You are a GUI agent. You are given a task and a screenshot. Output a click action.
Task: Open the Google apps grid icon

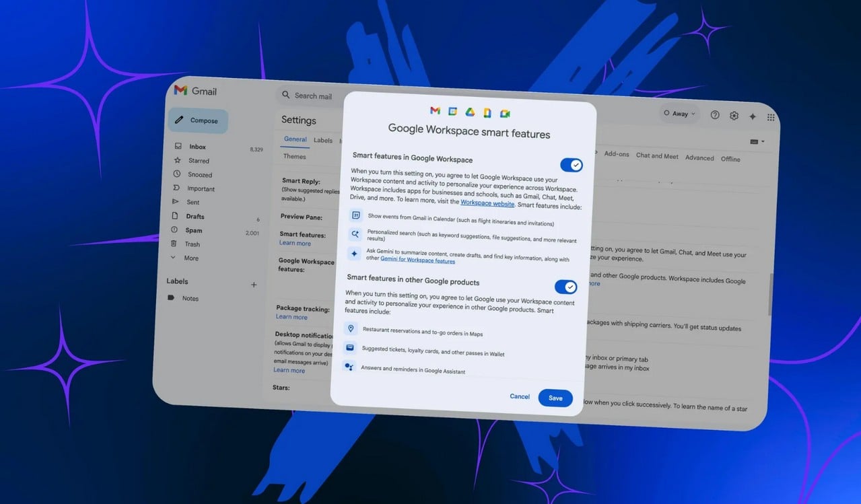tap(771, 117)
